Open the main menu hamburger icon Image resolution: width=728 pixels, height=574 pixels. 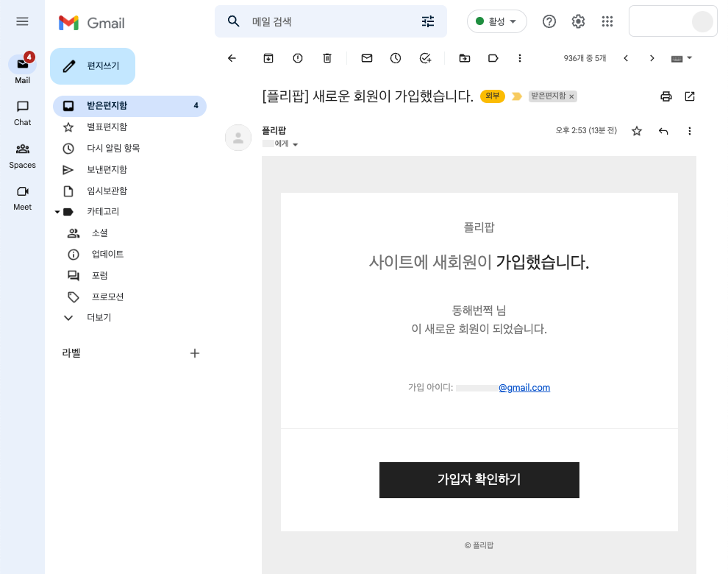[22, 21]
